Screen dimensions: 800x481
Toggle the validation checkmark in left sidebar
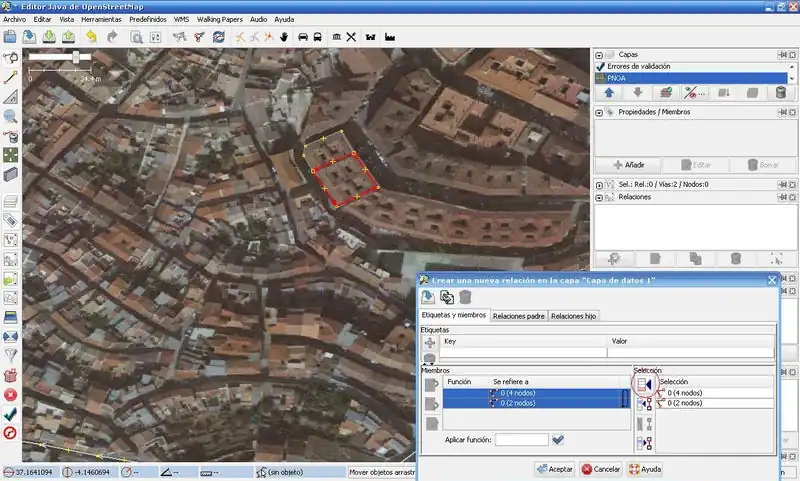10,413
